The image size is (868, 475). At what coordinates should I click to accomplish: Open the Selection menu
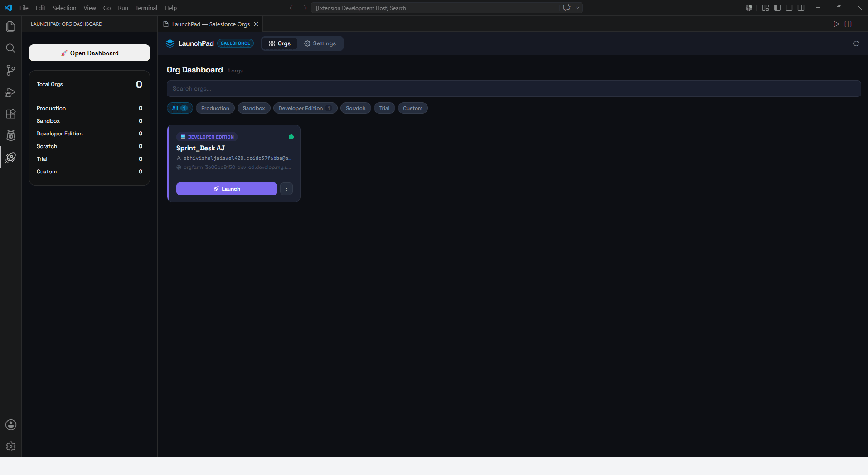tap(64, 8)
